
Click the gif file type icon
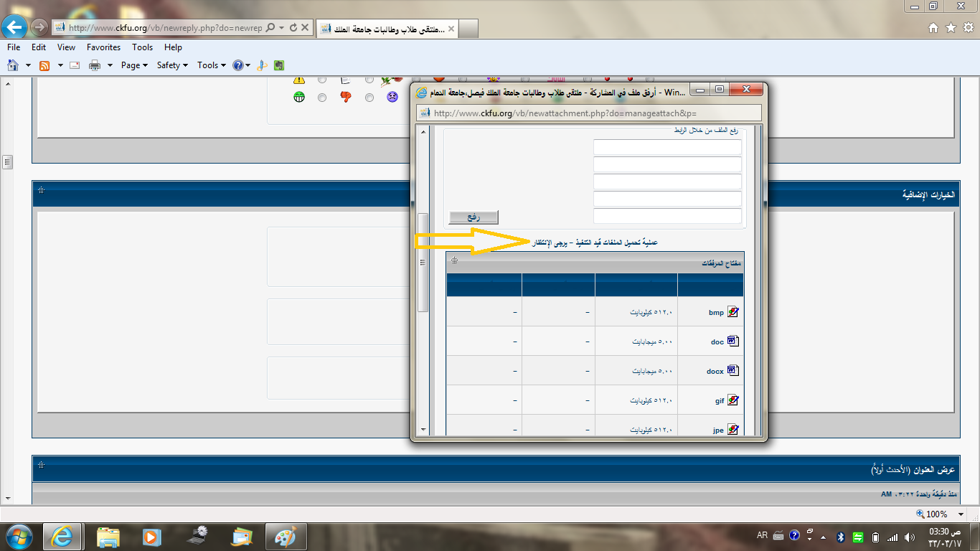(732, 400)
